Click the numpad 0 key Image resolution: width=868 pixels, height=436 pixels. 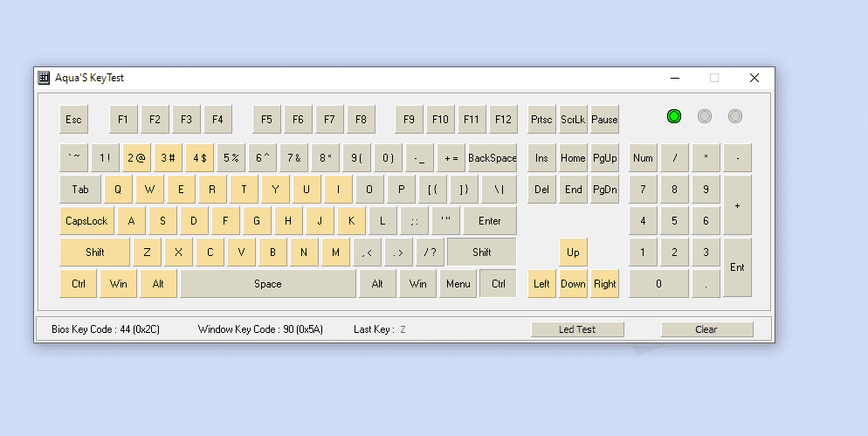point(658,284)
